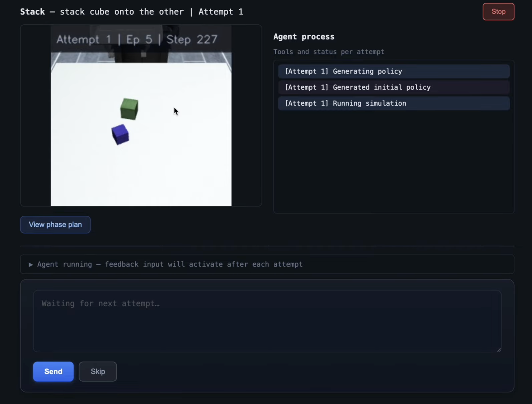
Task: Click the simulation video preview
Action: (141, 115)
